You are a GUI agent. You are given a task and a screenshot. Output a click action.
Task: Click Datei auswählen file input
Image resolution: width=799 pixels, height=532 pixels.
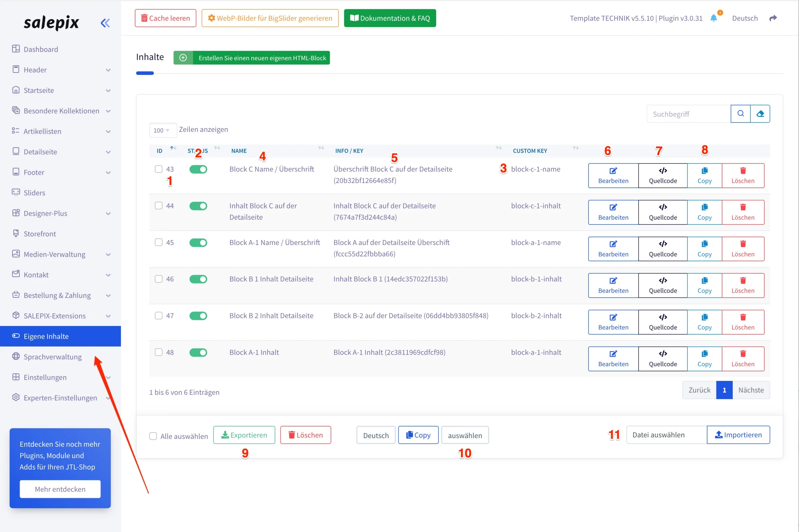tap(667, 435)
